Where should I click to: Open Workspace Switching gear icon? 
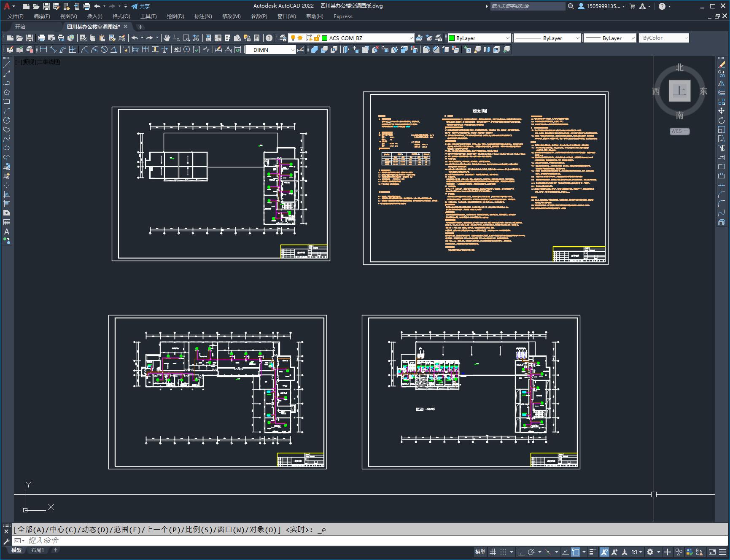(650, 552)
